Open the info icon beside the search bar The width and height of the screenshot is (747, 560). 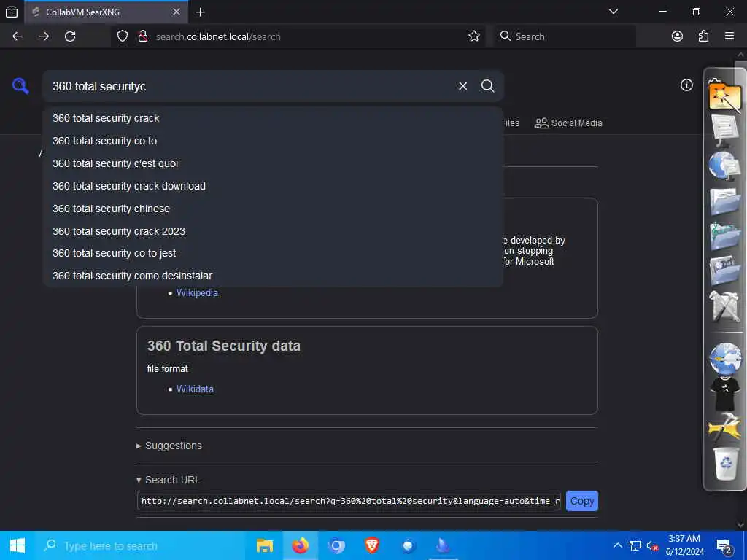[x=686, y=85]
